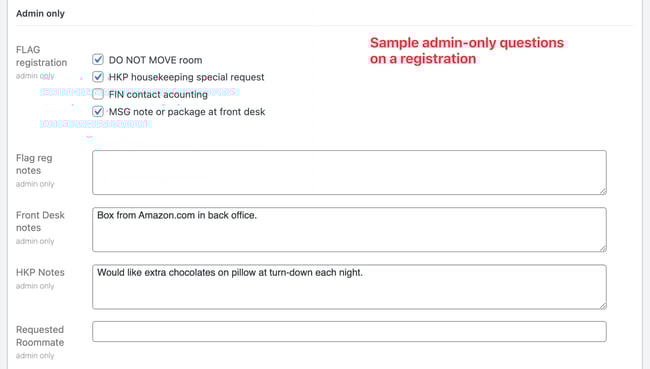Viewport: 650px width, 369px height.
Task: Uncheck MSG note or package checkbox
Action: click(x=98, y=112)
